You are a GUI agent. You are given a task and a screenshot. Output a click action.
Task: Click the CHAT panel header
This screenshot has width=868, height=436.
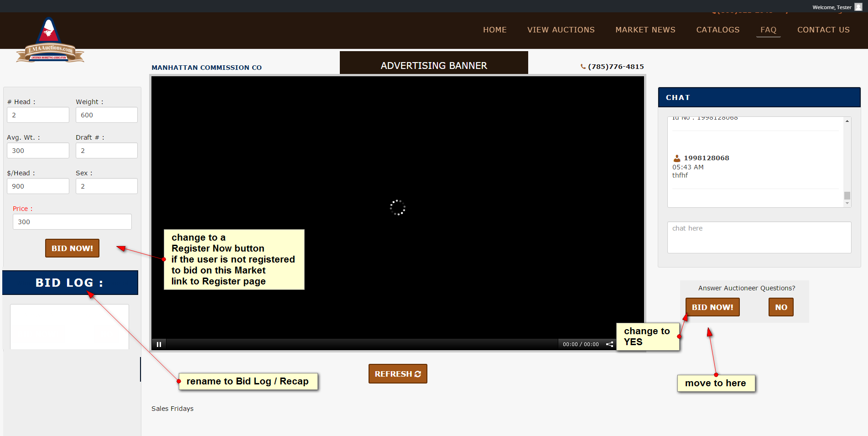click(x=759, y=97)
